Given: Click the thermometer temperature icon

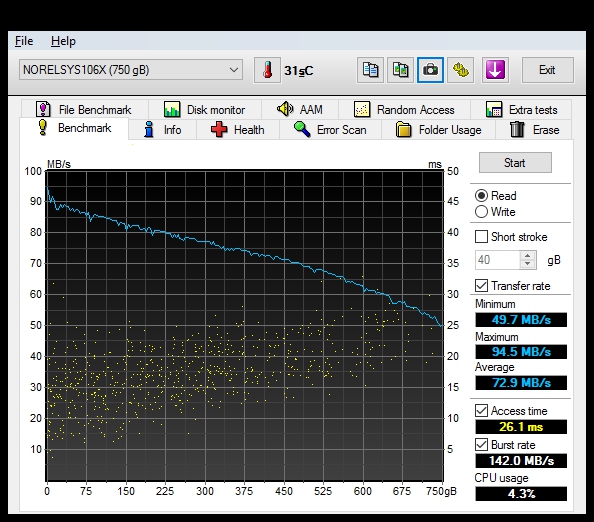Looking at the screenshot, I should (x=267, y=70).
